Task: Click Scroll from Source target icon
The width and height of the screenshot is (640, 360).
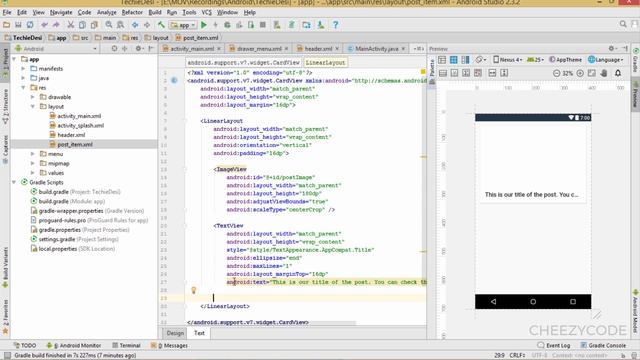Action: click(x=114, y=49)
